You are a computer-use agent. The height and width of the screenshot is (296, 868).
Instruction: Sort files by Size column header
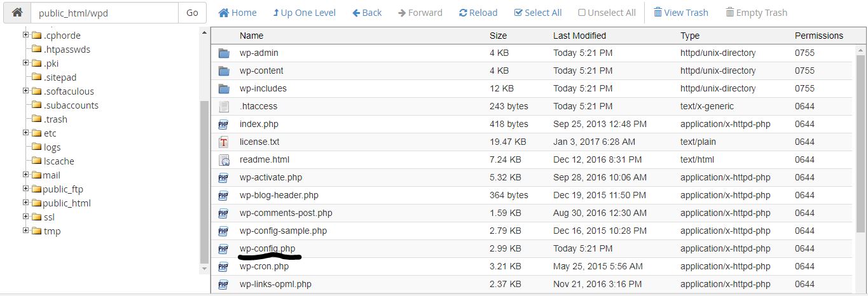pos(498,36)
